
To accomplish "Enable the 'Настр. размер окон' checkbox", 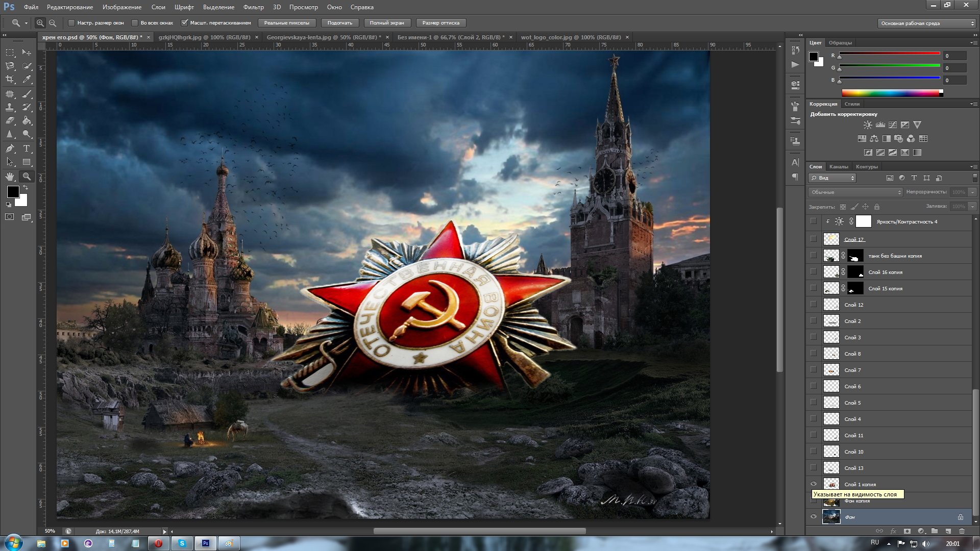I will pos(71,23).
